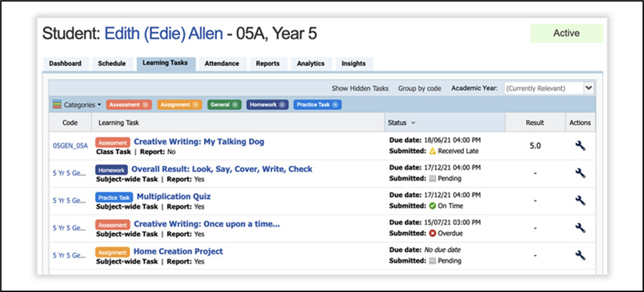This screenshot has width=644, height=292.
Task: Click wrench icon for My Talking Dog task
Action: [x=581, y=145]
